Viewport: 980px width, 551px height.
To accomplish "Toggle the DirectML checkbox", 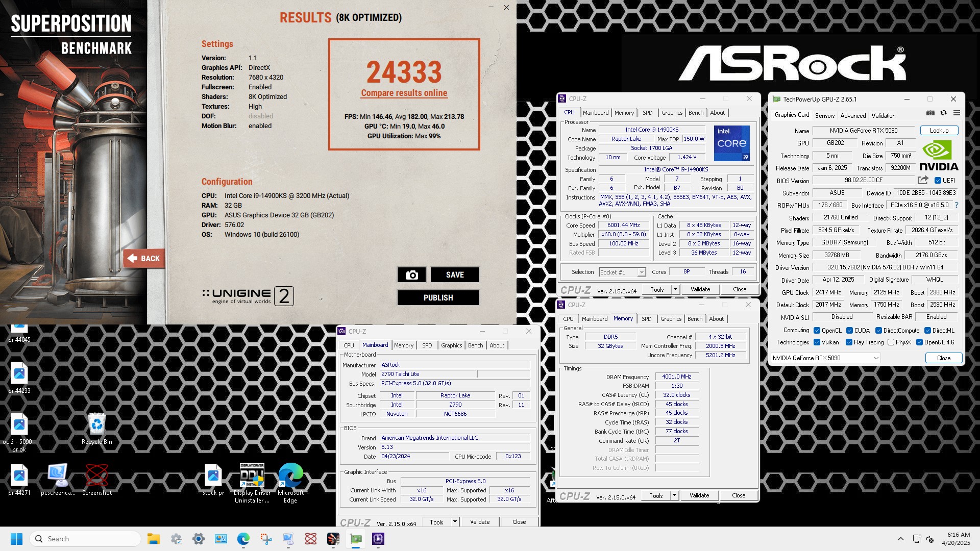I will (927, 331).
